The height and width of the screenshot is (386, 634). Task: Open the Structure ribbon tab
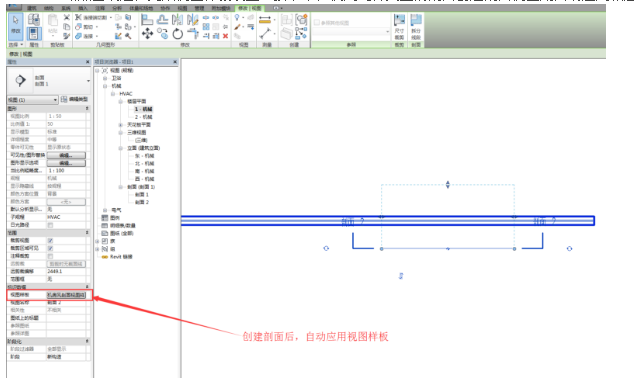(48, 8)
